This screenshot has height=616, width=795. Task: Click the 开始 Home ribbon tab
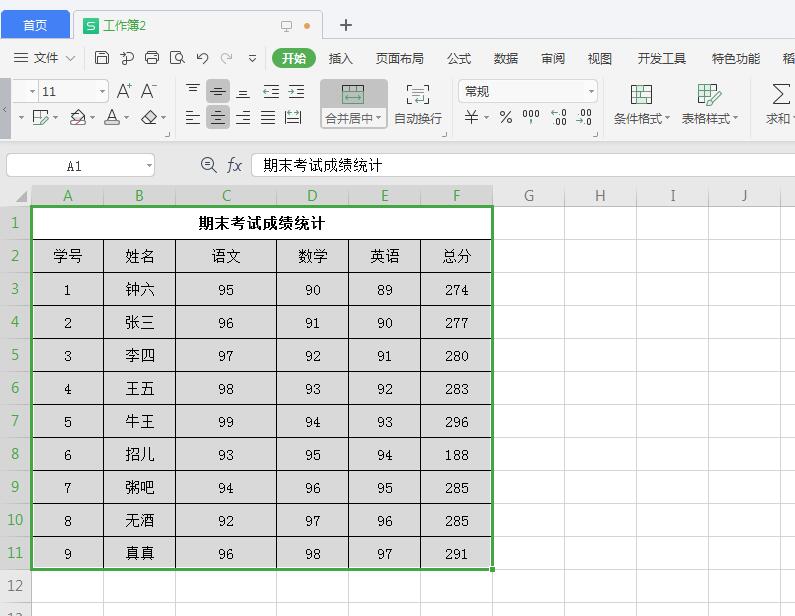tap(294, 58)
